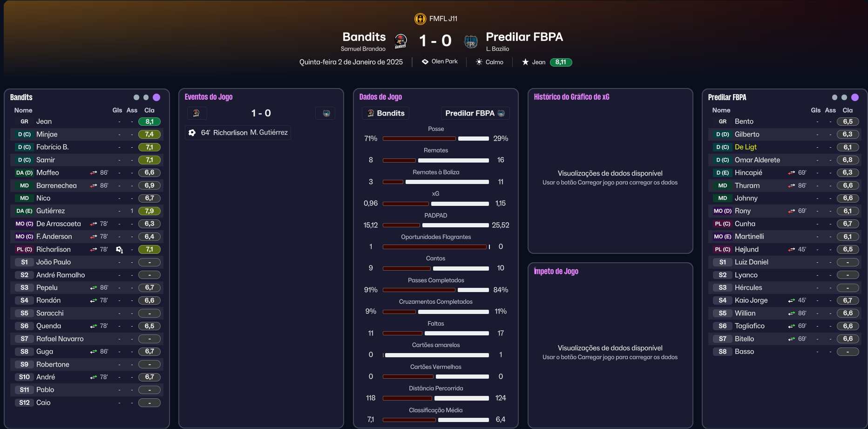The height and width of the screenshot is (429, 868).
Task: Click the goal ball icon at 64'
Action: [192, 133]
